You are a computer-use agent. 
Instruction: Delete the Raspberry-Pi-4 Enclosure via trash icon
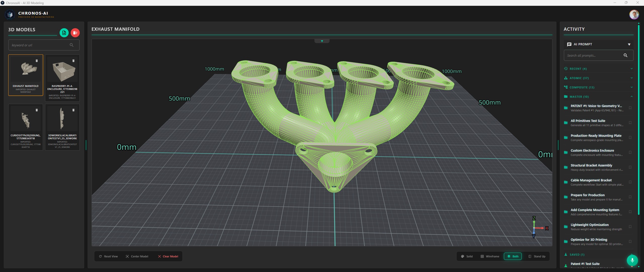pyautogui.click(x=73, y=61)
